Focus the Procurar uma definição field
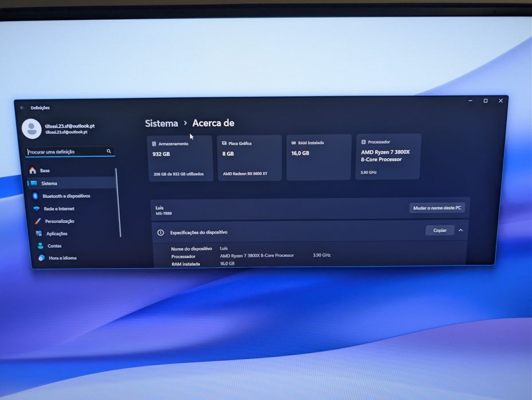This screenshot has height=400, width=532. click(70, 152)
